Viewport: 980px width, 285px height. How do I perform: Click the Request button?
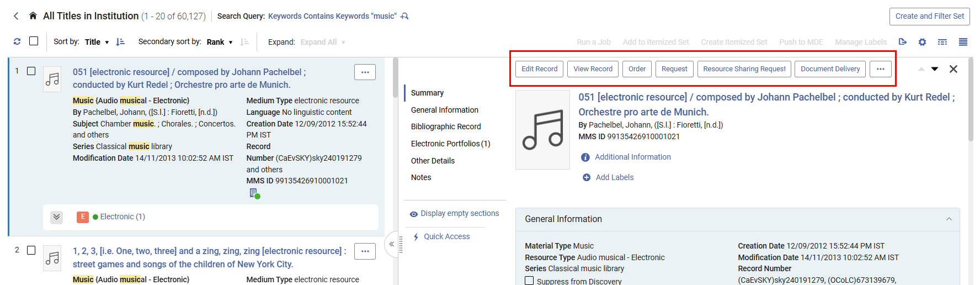[x=674, y=69]
